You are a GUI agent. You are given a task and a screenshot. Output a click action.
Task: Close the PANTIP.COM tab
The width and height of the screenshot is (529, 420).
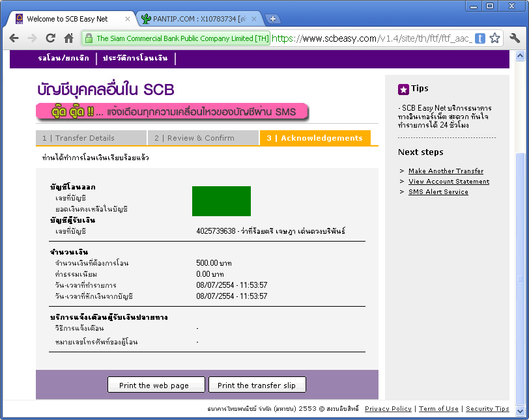tap(254, 19)
